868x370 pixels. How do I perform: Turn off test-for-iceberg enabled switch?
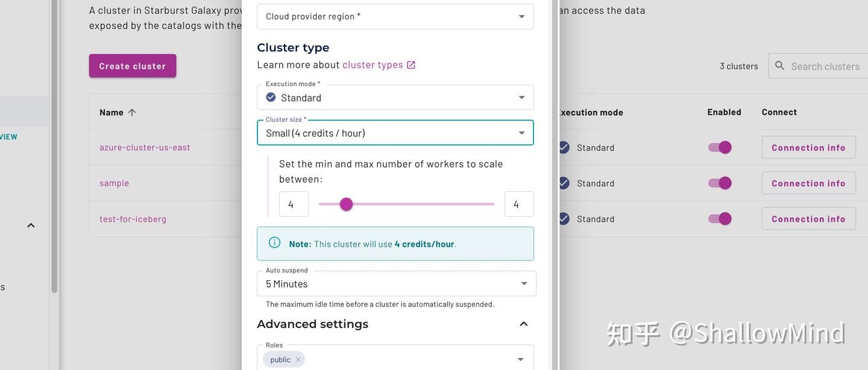click(720, 219)
